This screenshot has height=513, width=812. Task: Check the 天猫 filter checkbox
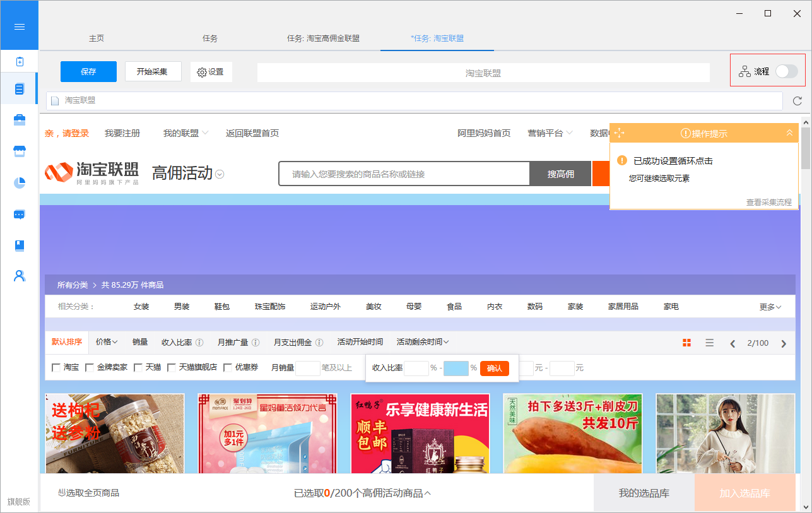click(138, 367)
